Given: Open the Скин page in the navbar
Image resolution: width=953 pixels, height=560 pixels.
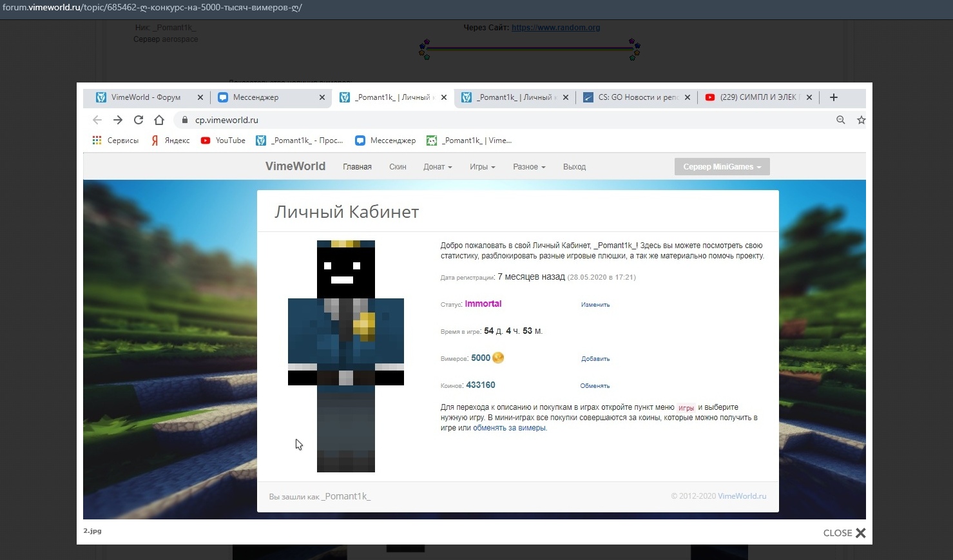Looking at the screenshot, I should [398, 167].
